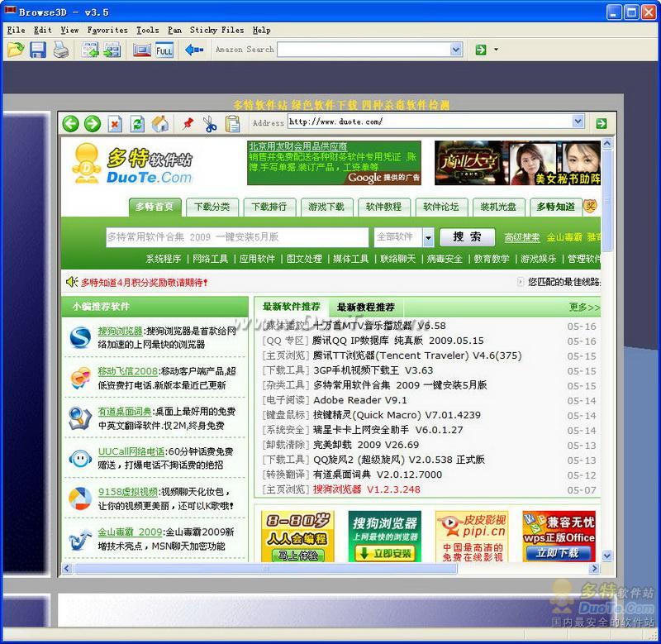Open the Sticky Files menu

216,30
